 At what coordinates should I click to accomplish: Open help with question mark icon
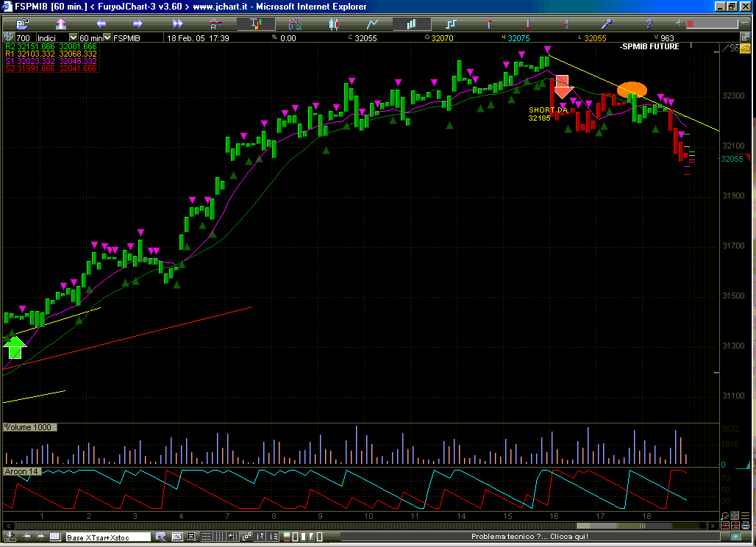(x=648, y=24)
